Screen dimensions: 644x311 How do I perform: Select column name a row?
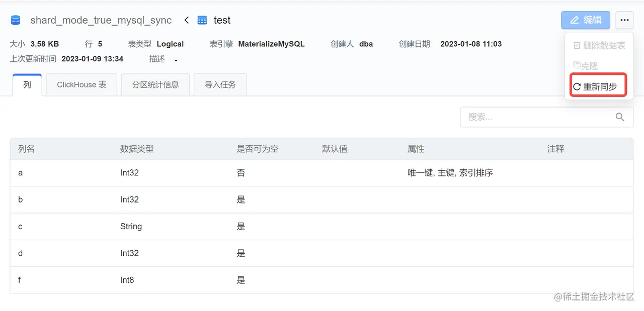[x=321, y=173]
